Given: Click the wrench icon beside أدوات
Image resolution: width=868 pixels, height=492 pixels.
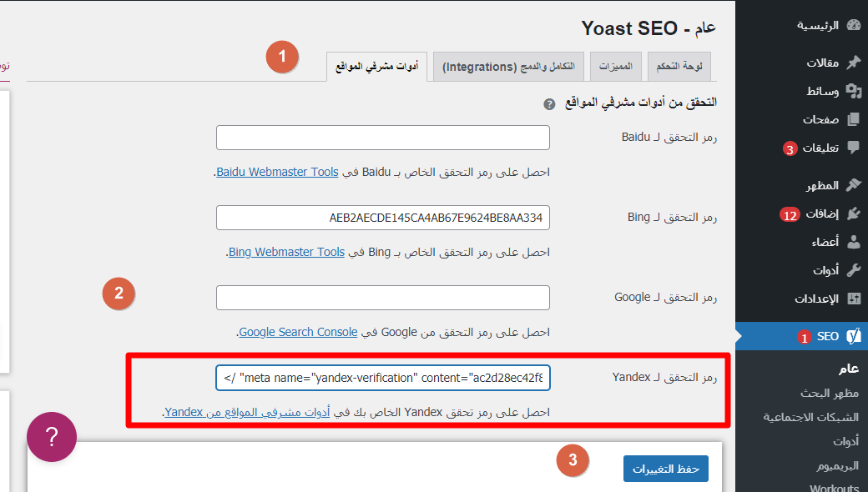Looking at the screenshot, I should [854, 270].
